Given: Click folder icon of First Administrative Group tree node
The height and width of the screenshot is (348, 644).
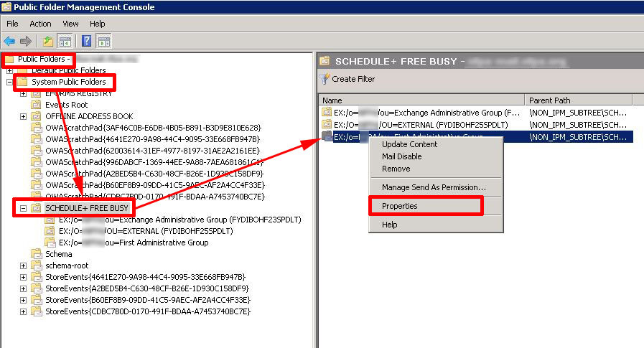Looking at the screenshot, I should 50,243.
